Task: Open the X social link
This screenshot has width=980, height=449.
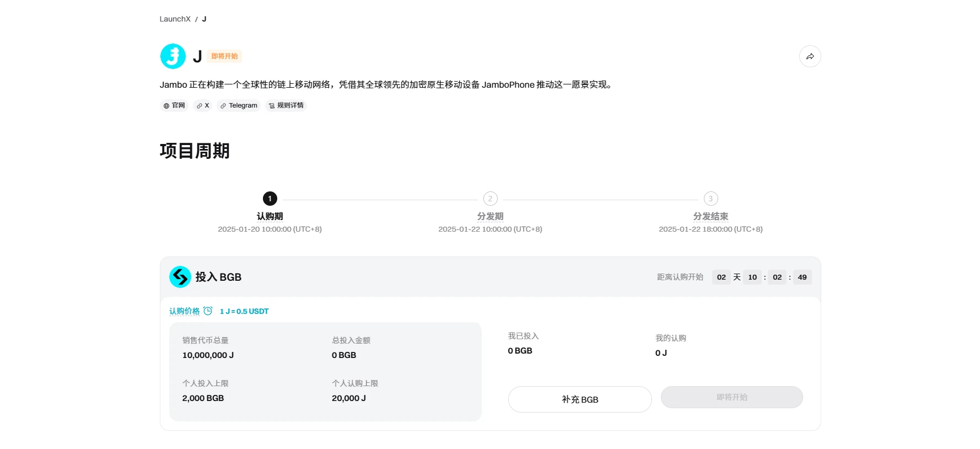Action: (203, 105)
